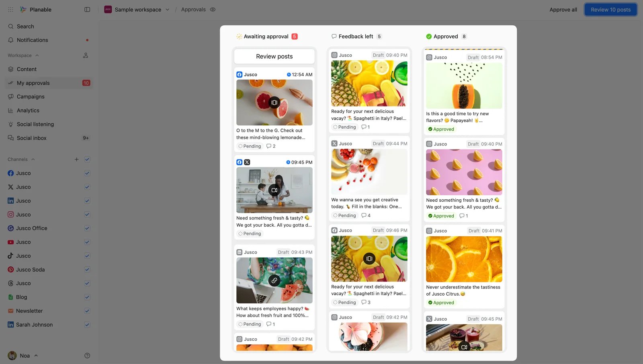Click the Blog channel icon
643x364 pixels.
point(11,297)
